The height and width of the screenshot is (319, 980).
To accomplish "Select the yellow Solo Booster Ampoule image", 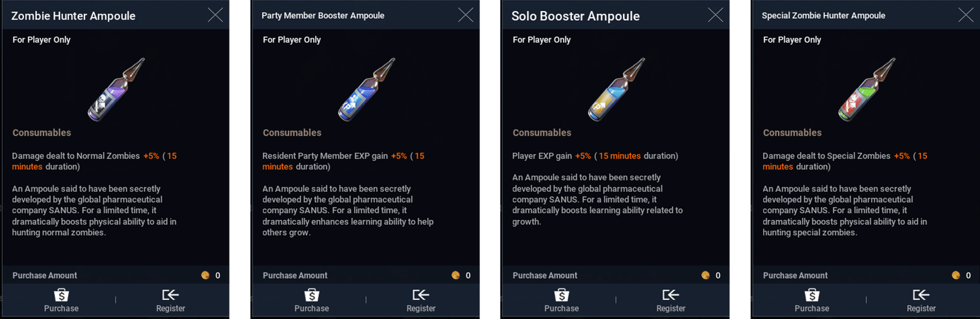I will point(616,89).
